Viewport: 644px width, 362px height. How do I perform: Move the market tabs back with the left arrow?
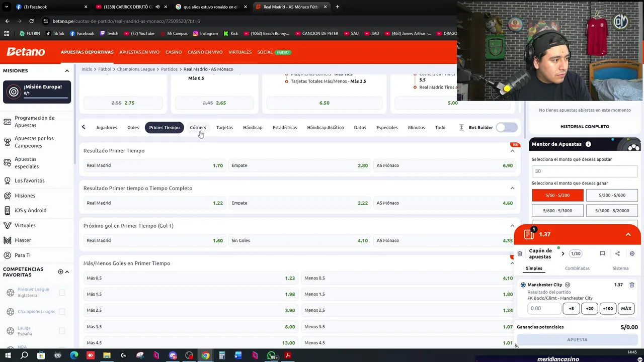[84, 127]
